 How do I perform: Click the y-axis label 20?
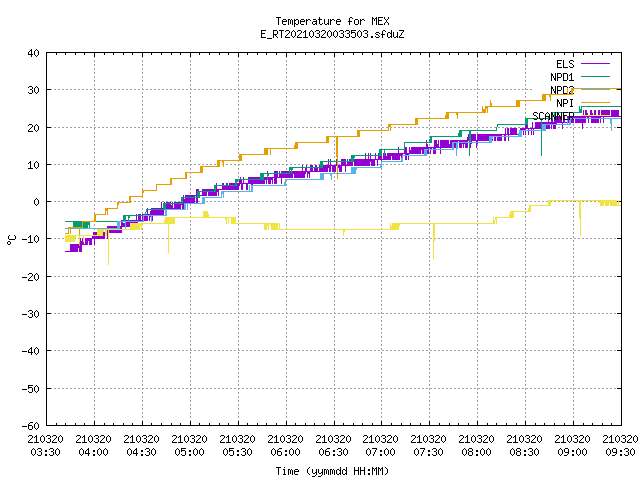(33, 128)
